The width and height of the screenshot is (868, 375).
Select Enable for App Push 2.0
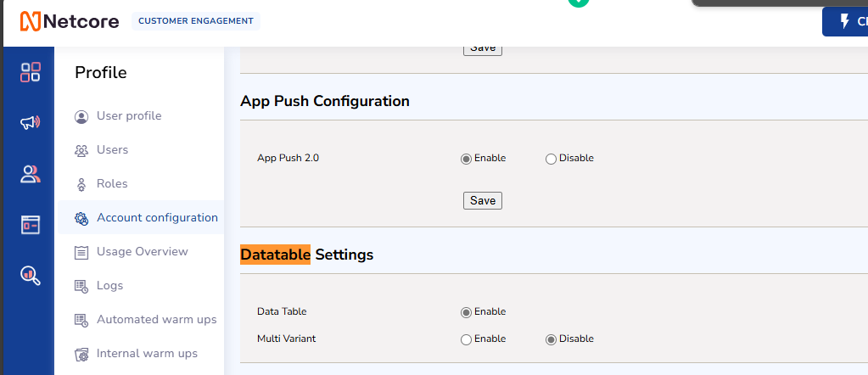466,159
